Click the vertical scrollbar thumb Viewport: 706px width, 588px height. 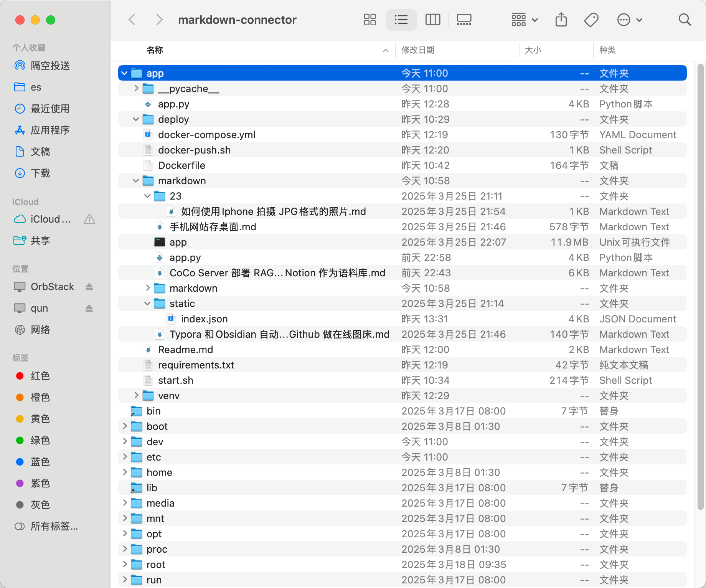(x=700, y=287)
